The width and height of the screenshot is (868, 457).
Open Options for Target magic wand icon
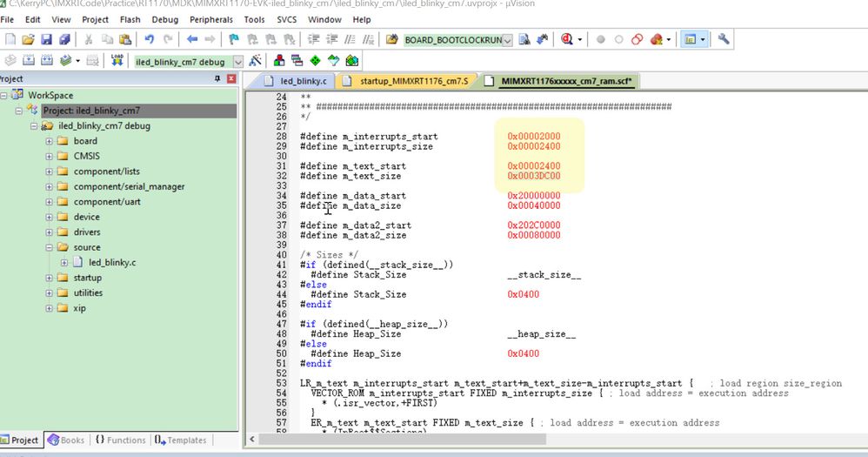click(255, 60)
